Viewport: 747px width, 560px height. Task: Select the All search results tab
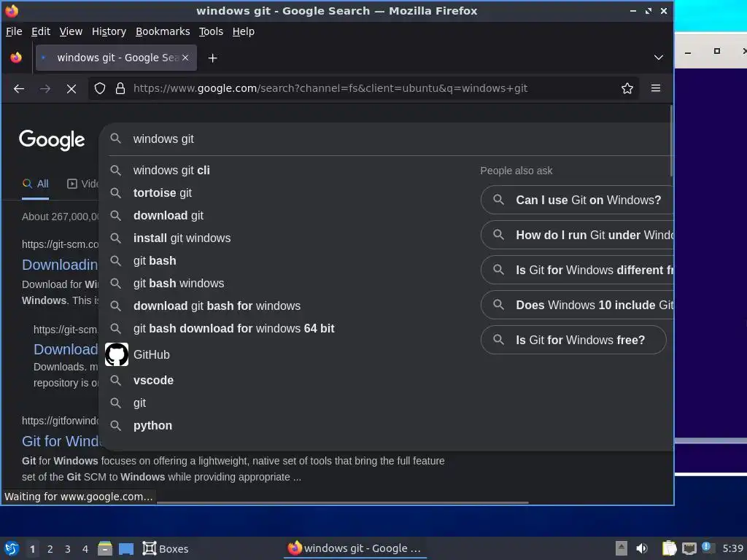pyautogui.click(x=36, y=184)
